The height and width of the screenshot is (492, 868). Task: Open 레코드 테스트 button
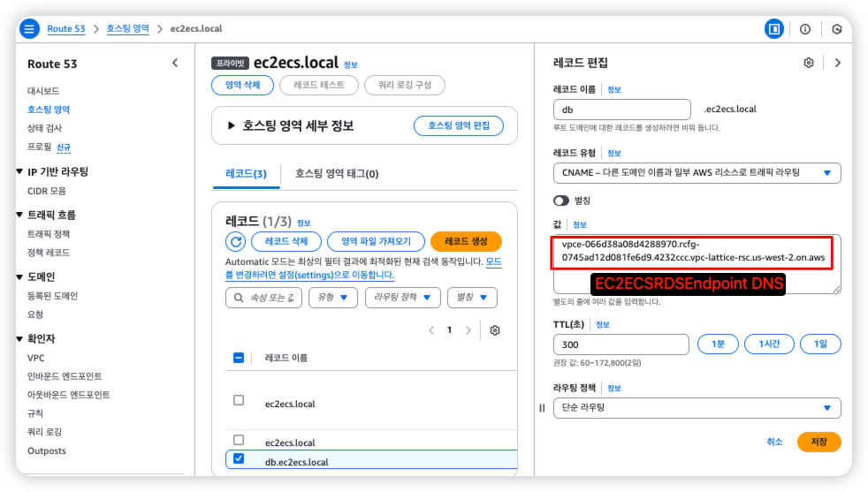click(x=319, y=85)
